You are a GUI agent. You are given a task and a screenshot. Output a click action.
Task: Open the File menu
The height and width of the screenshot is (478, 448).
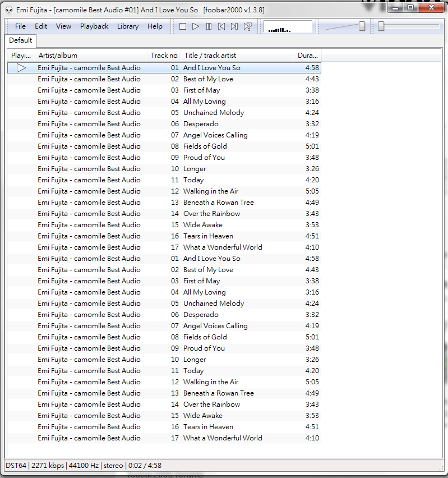pos(20,26)
